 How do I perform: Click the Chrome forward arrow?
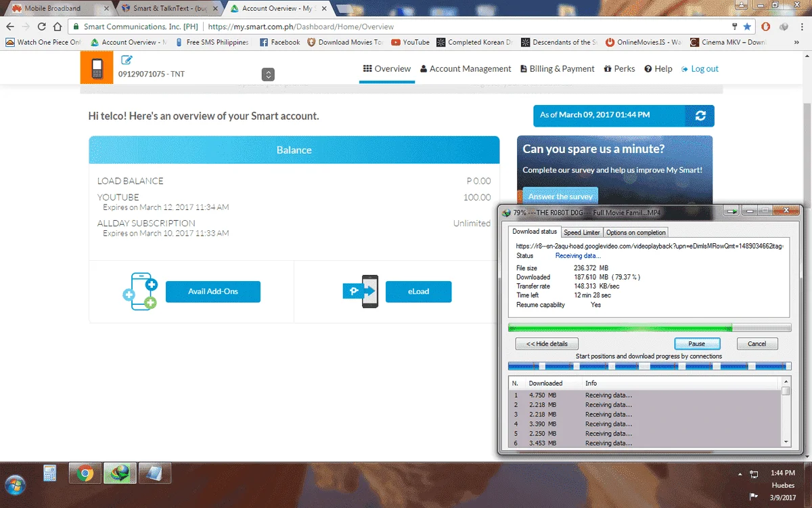(x=26, y=26)
